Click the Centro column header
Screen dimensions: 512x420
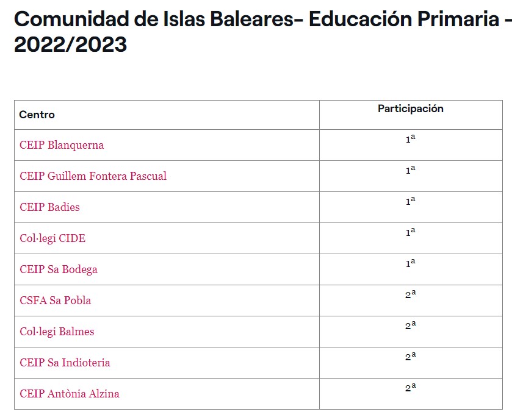pyautogui.click(x=37, y=115)
